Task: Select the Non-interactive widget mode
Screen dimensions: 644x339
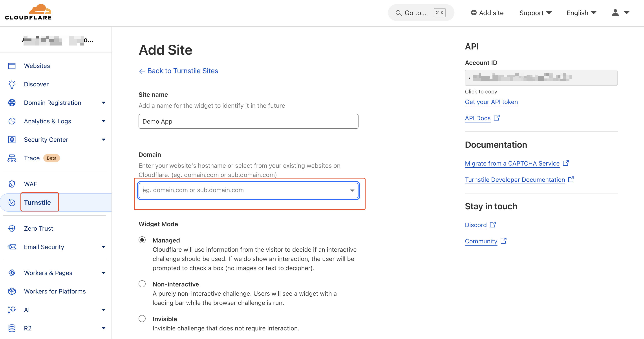Action: click(142, 284)
